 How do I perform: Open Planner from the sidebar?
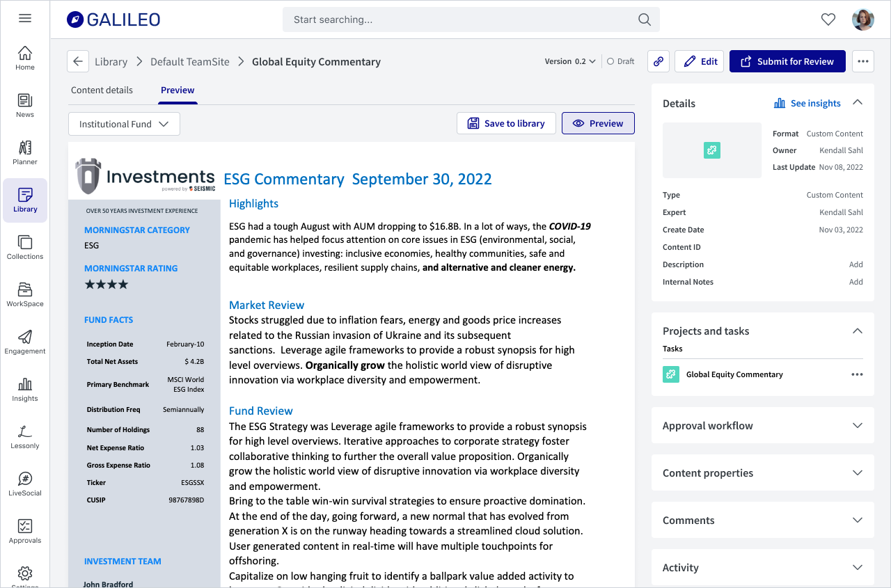(25, 153)
